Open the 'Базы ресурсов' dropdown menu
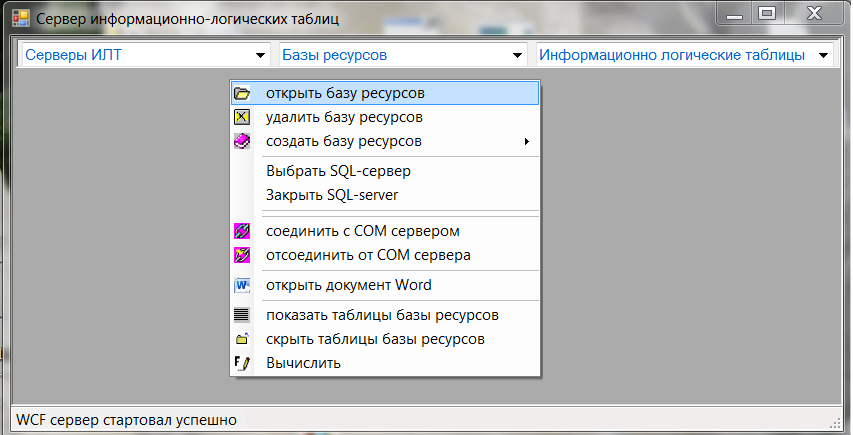Screen dimensions: 853x435 click(403, 55)
